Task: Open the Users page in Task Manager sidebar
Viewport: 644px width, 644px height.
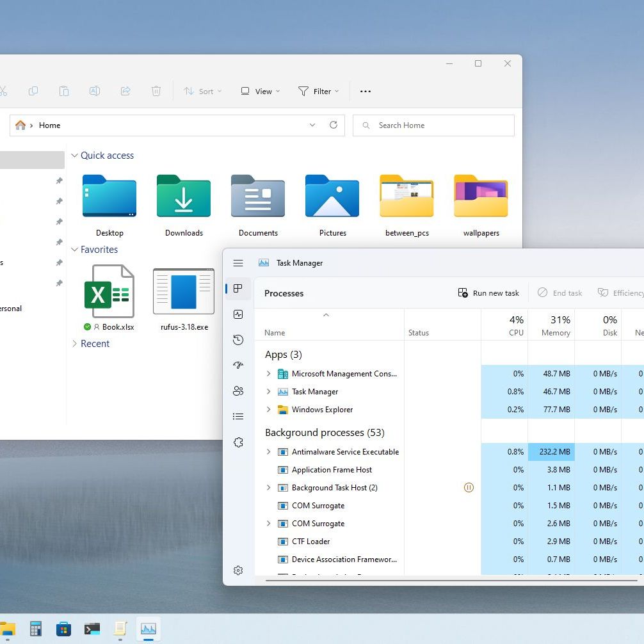Action: (238, 390)
